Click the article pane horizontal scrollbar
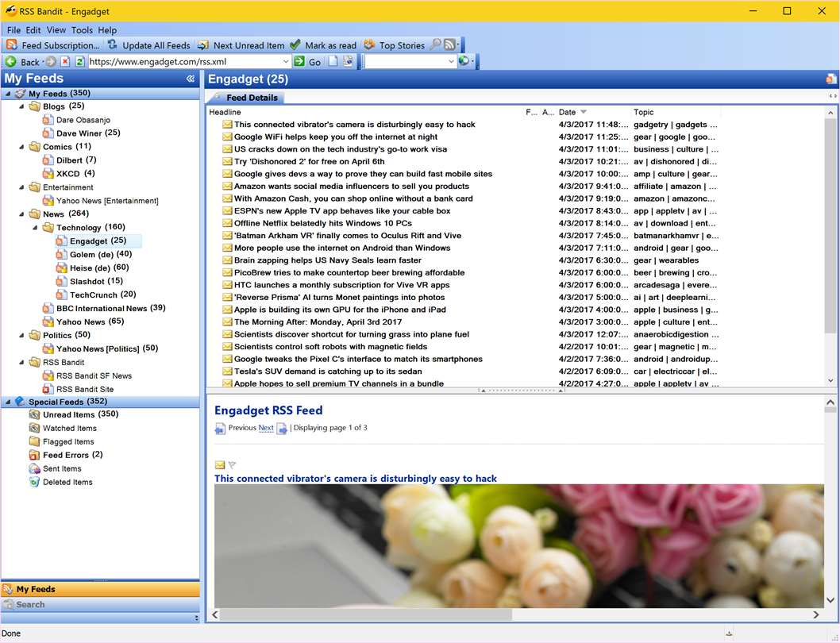Screen dimensions: 840x643 tap(365, 614)
